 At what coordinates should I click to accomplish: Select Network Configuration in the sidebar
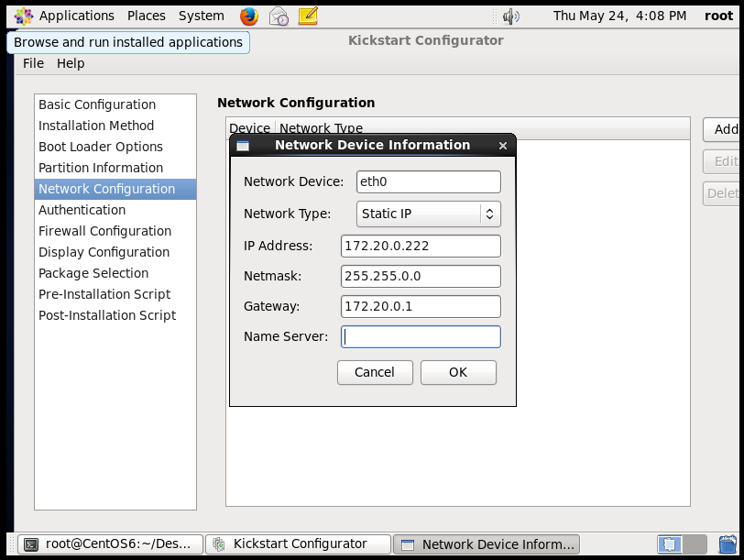click(115, 189)
